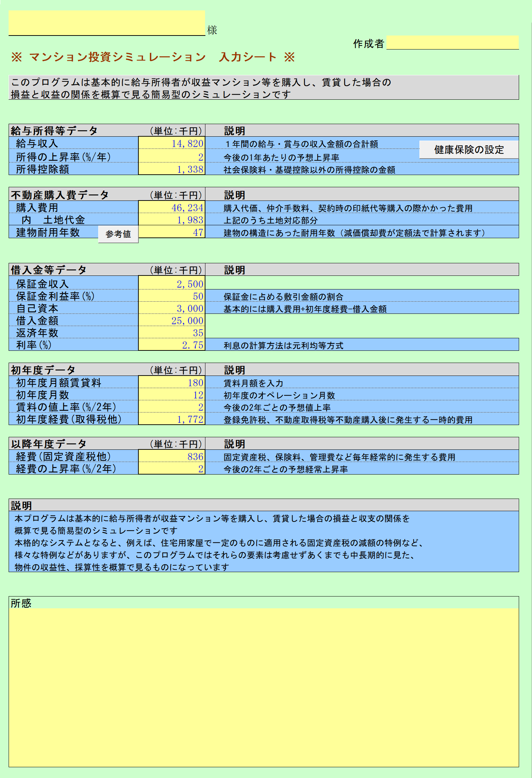The width and height of the screenshot is (532, 778).
Task: Click the 初年度月額賃貸料 row label
Action: click(x=59, y=383)
